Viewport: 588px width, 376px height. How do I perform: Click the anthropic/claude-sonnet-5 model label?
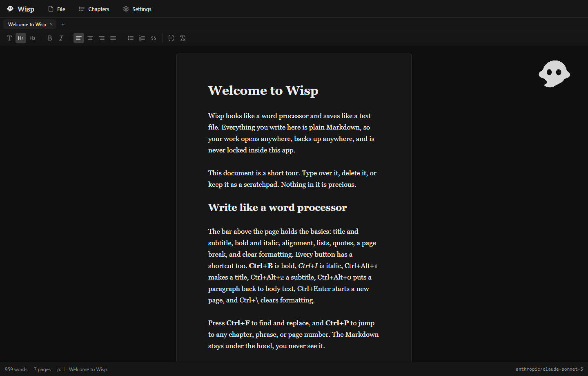[549, 369]
